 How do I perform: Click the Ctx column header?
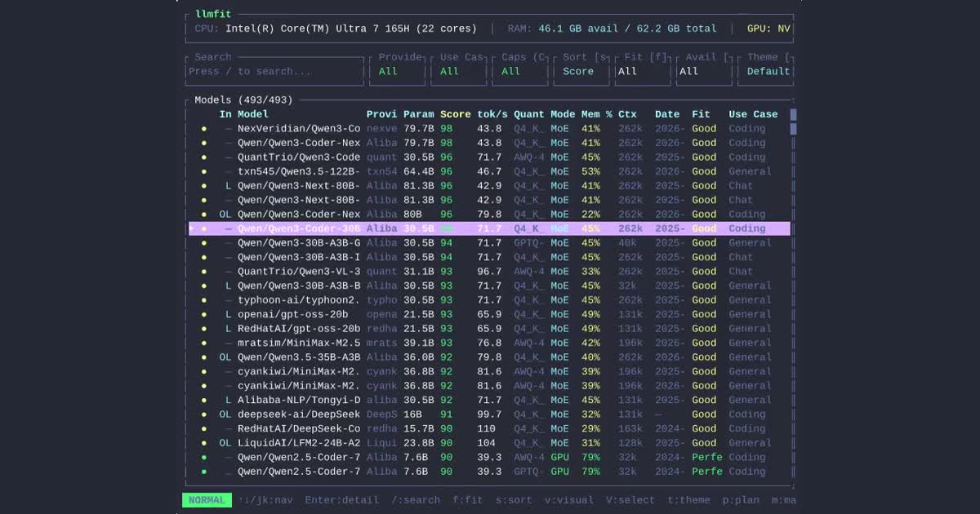[627, 114]
